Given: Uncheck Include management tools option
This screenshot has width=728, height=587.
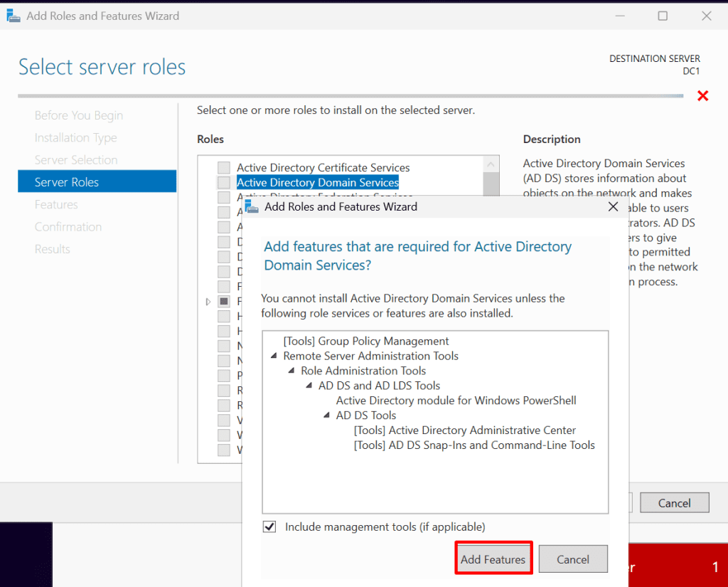Looking at the screenshot, I should [x=269, y=527].
